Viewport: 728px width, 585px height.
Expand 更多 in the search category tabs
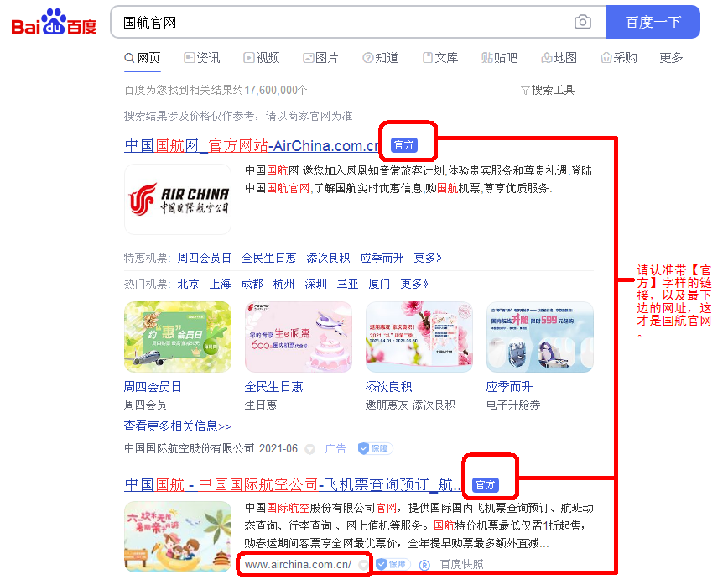pyautogui.click(x=671, y=58)
